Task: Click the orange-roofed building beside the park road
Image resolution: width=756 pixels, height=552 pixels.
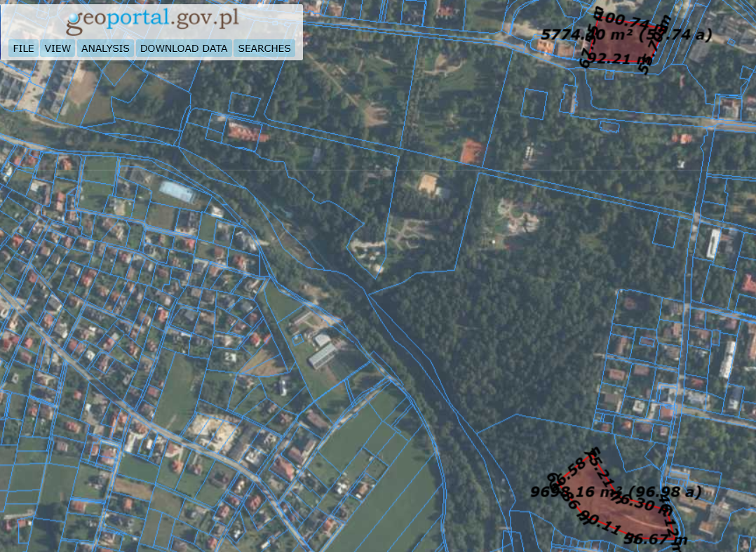Action: 472,150
